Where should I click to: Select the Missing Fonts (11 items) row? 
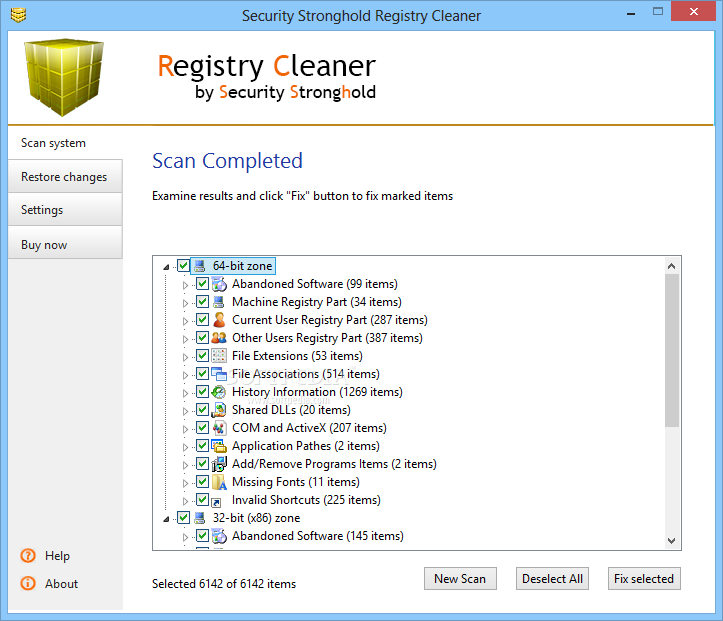296,482
